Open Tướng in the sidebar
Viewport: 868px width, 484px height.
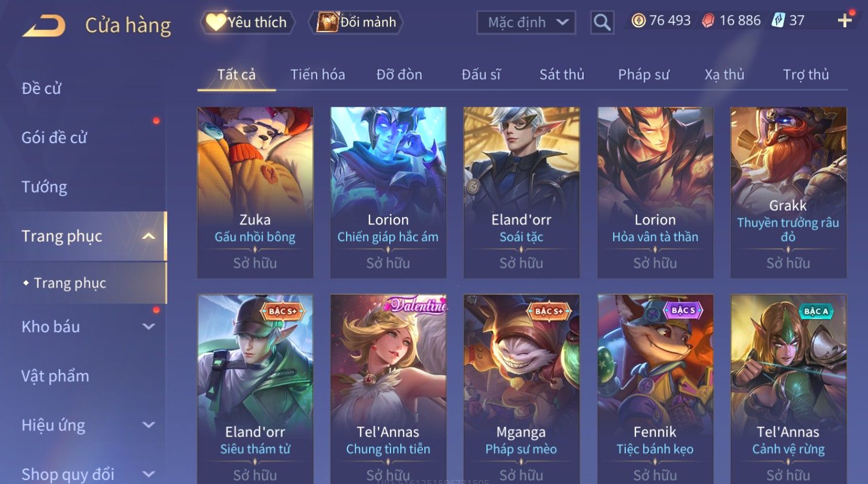click(x=44, y=187)
